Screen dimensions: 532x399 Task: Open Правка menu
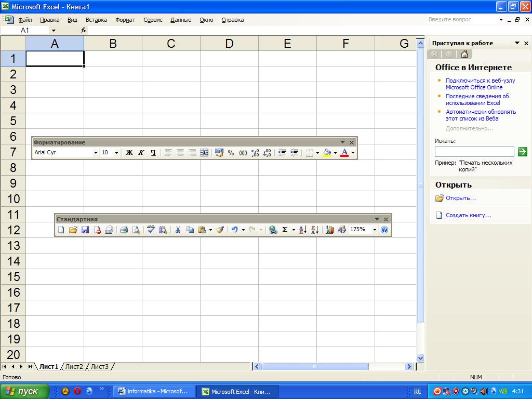49,20
